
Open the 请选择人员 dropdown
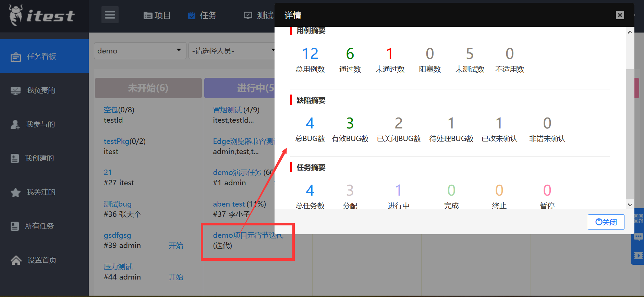click(232, 51)
